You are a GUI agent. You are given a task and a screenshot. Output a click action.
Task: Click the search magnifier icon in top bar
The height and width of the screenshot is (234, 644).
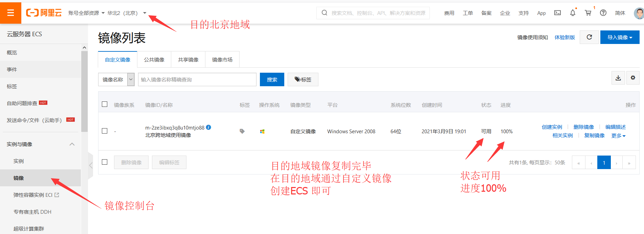point(324,13)
